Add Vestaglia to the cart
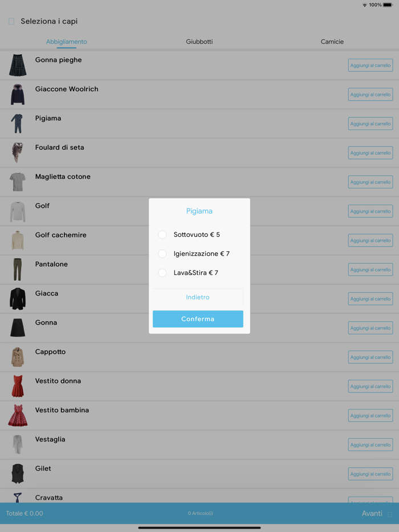This screenshot has width=399, height=532. click(x=370, y=444)
